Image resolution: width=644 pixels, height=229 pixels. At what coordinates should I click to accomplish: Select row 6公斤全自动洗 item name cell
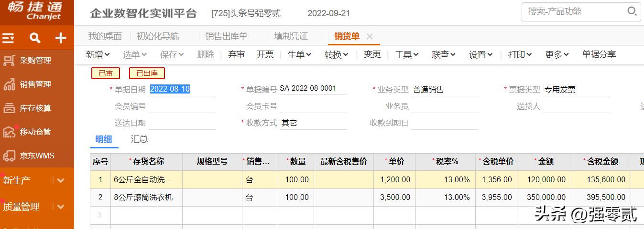pyautogui.click(x=146, y=180)
